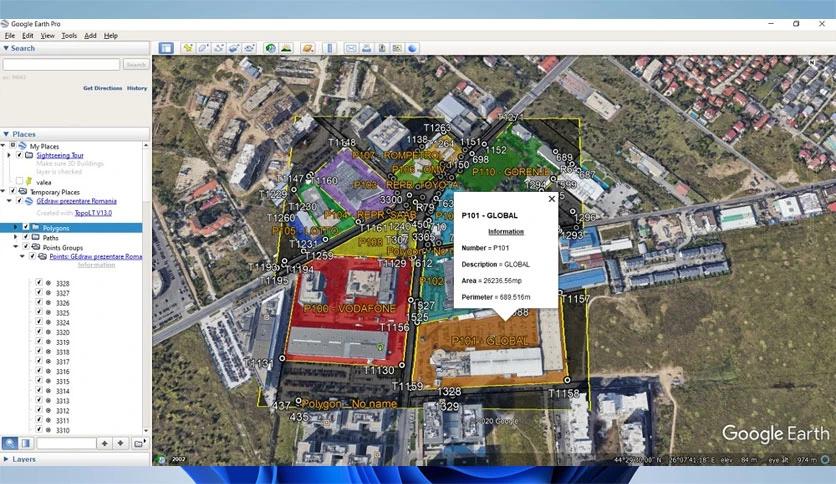Image resolution: width=836 pixels, height=484 pixels.
Task: Open the View menu
Action: 47,36
